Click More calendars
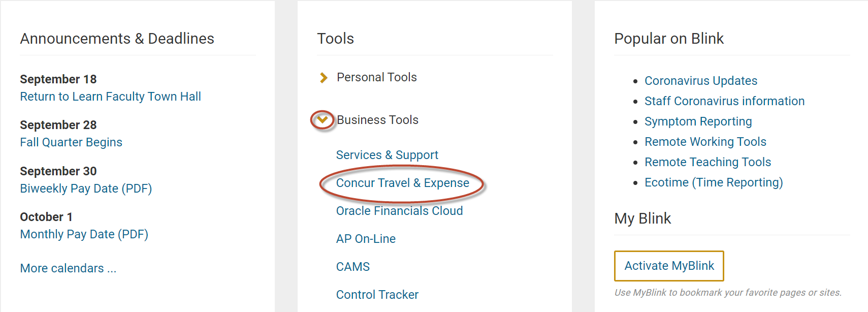This screenshot has height=312, width=868. [68, 268]
